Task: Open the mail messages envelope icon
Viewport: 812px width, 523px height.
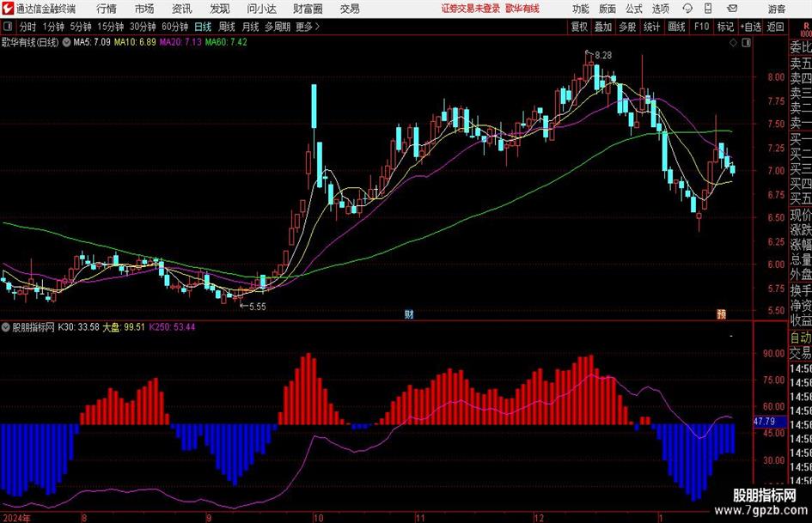Action: pos(732,9)
